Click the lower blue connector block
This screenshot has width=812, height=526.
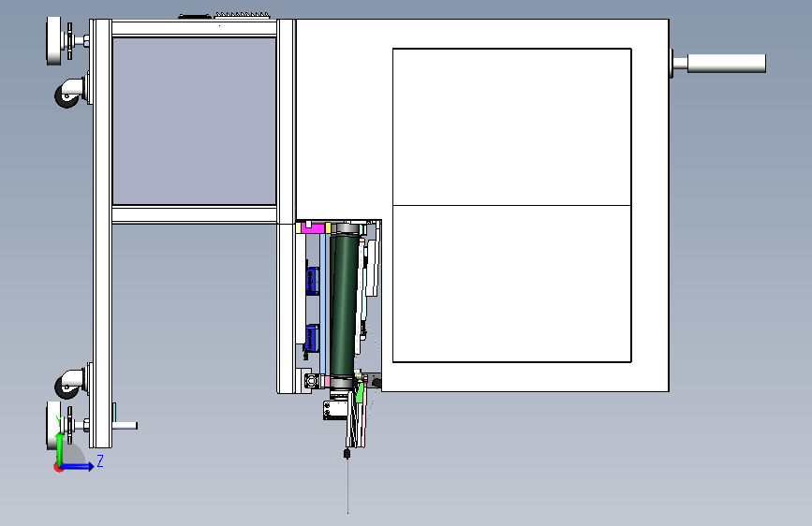pos(312,338)
